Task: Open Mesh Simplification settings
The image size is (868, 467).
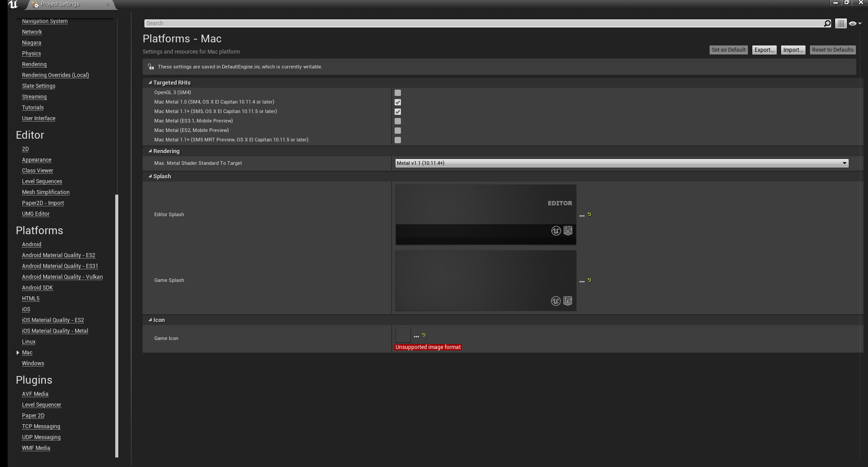Action: [x=45, y=192]
